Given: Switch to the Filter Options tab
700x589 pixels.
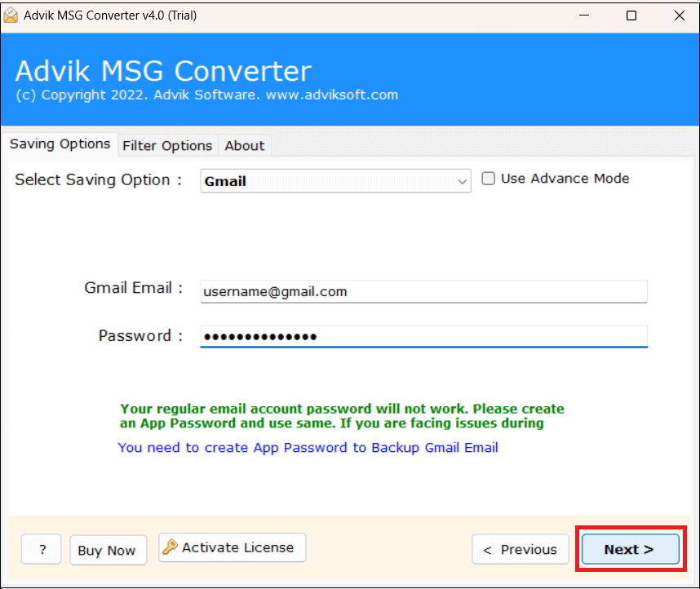Looking at the screenshot, I should click(167, 145).
